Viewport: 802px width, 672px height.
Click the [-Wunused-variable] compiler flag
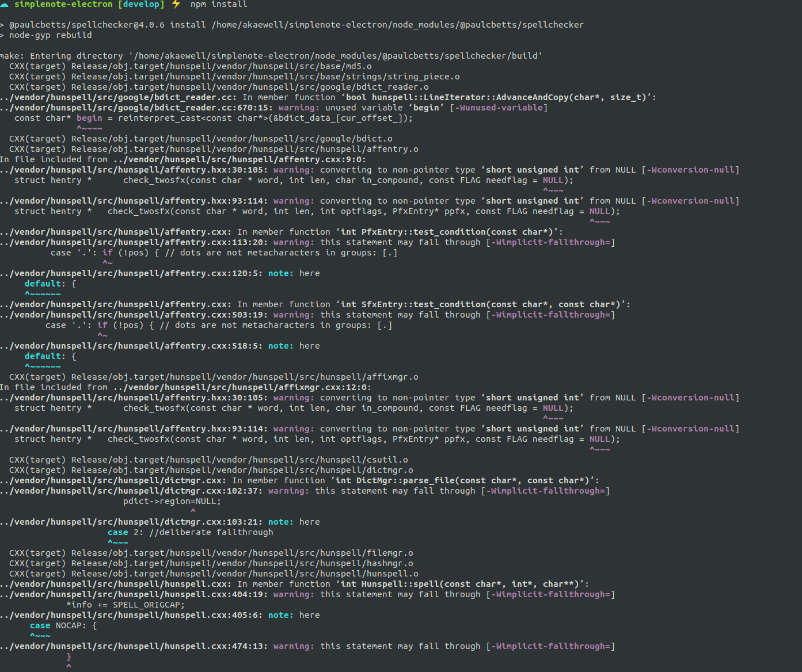(500, 108)
